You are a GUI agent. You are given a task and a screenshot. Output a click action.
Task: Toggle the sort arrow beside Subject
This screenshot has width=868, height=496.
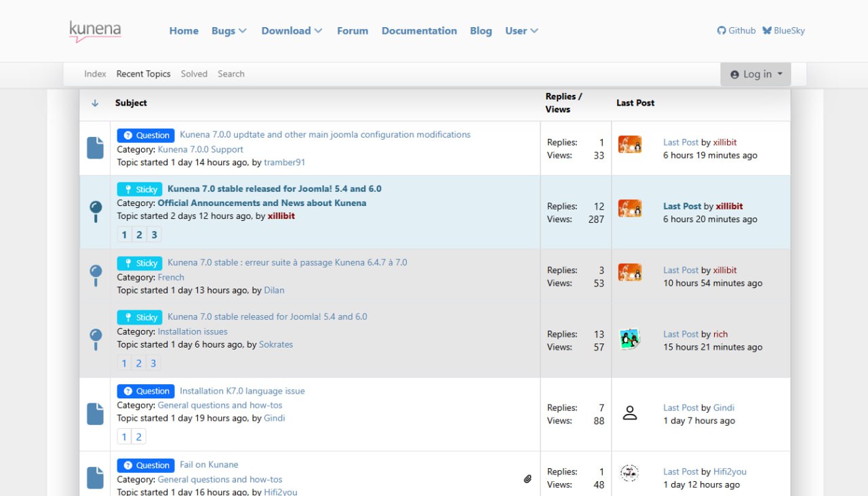(x=94, y=103)
